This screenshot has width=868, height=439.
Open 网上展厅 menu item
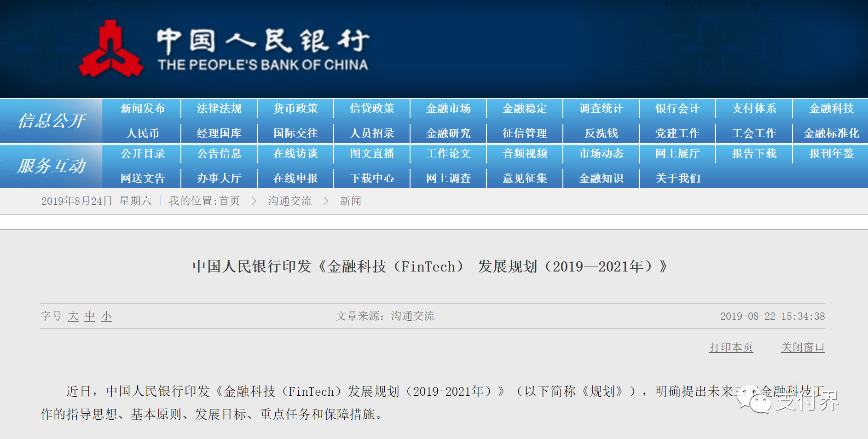click(x=677, y=154)
